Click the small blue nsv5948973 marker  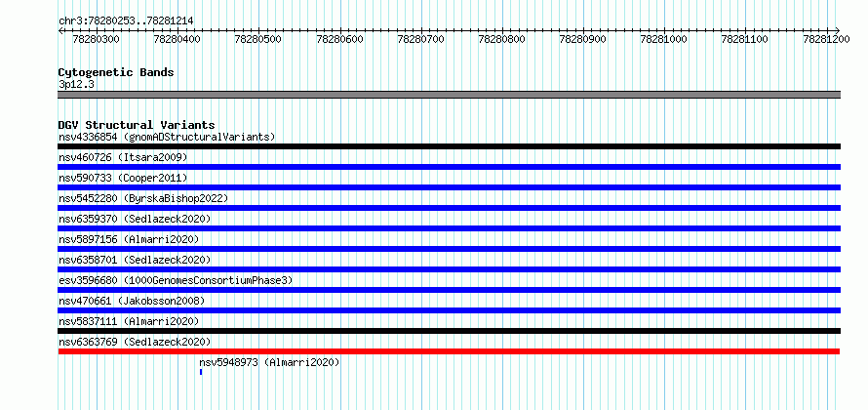click(x=201, y=372)
